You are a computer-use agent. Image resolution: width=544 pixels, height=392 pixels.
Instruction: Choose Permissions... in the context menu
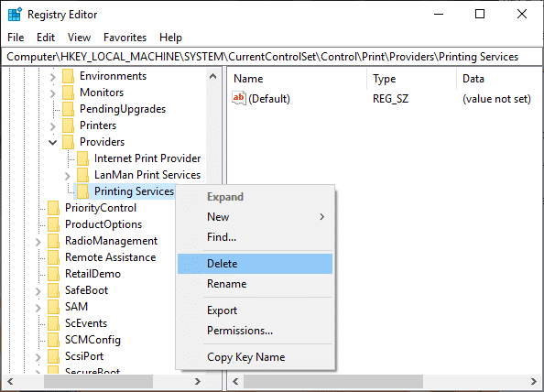255,331
